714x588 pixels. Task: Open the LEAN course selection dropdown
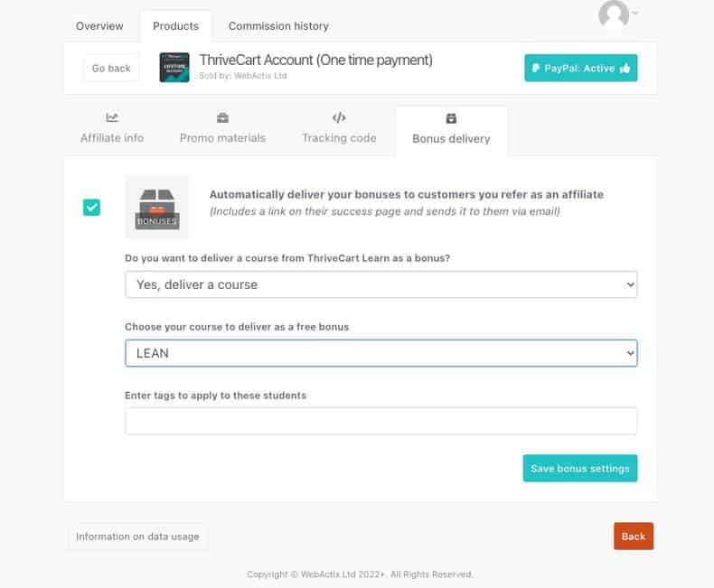point(381,353)
